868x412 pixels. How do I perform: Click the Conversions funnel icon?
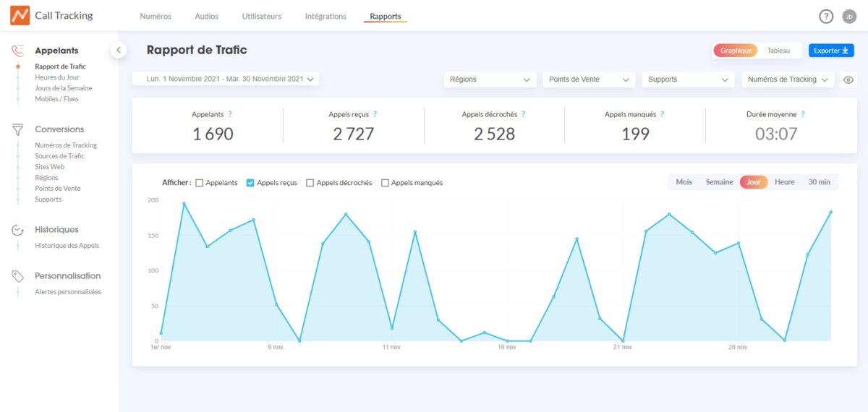18,129
